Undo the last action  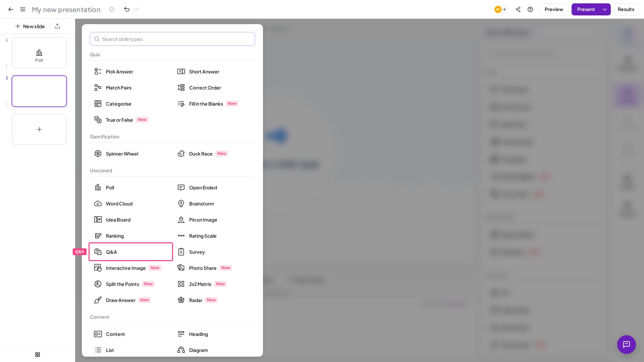127,9
